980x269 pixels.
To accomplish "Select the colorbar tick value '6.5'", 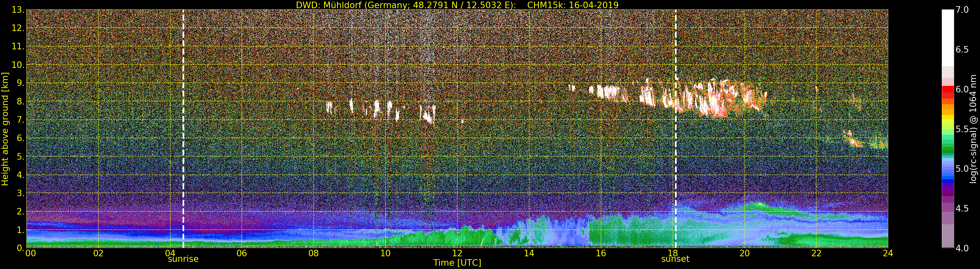I will click(x=962, y=50).
